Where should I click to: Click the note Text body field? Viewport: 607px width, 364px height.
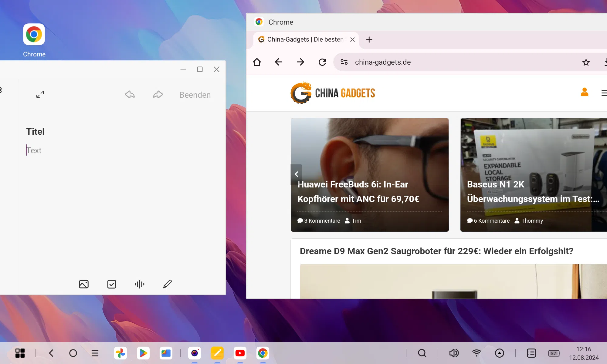coord(34,150)
